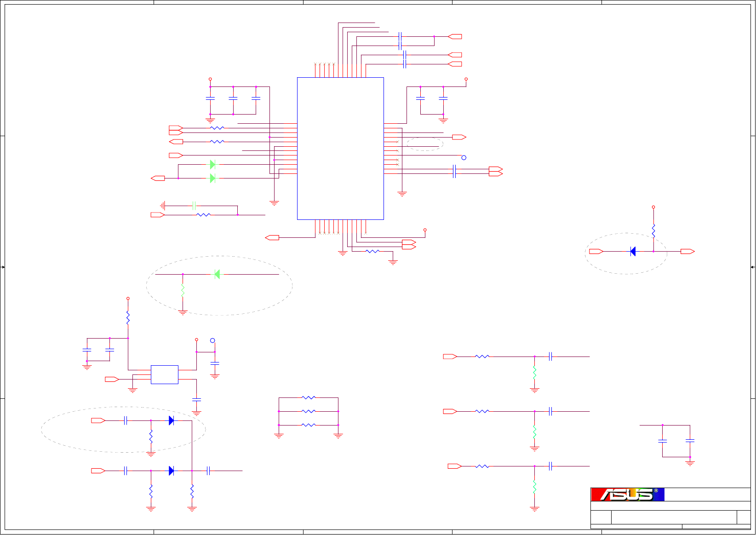Select green diode inside center dashed oval

coord(217,274)
